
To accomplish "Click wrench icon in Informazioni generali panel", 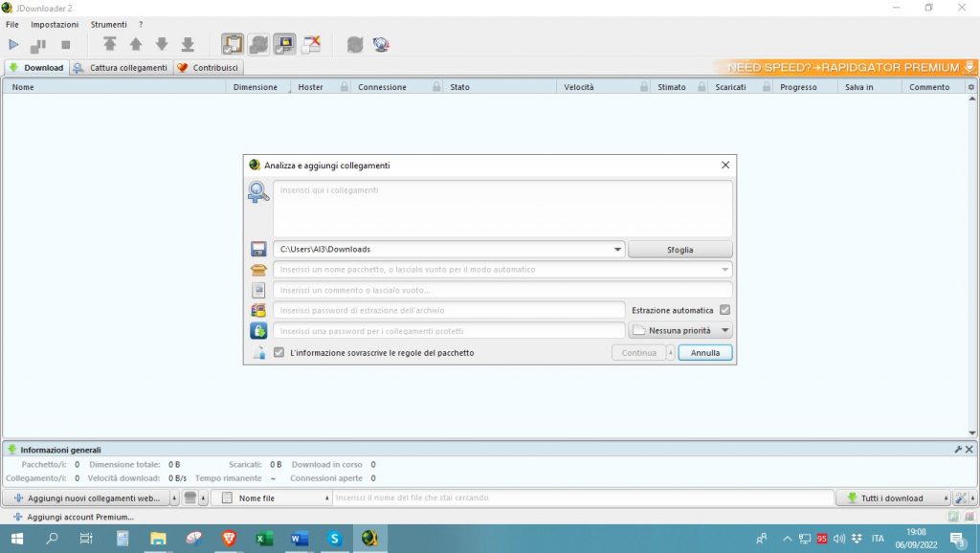I will click(x=958, y=449).
